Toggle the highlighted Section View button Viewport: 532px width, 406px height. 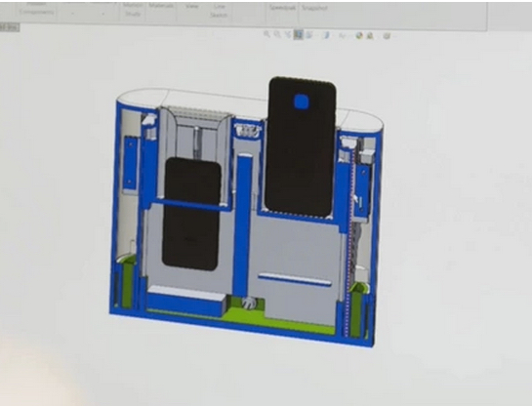pyautogui.click(x=299, y=34)
